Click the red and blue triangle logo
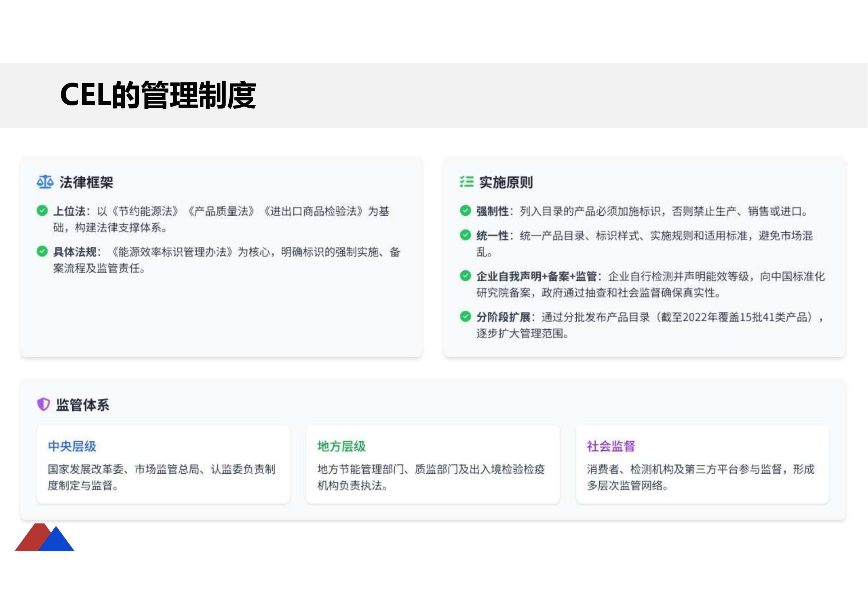Image resolution: width=868 pixels, height=614 pixels. point(45,537)
